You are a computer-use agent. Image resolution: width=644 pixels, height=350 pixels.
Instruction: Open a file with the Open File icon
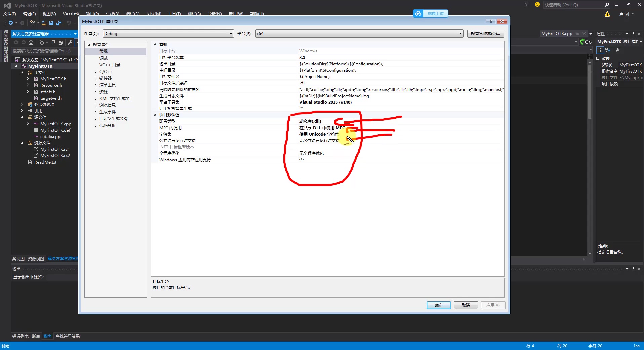44,23
